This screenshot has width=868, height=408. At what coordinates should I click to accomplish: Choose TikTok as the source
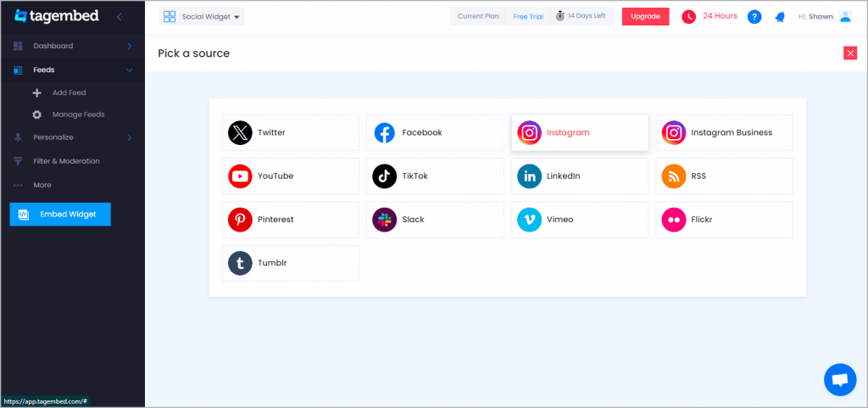click(x=435, y=176)
